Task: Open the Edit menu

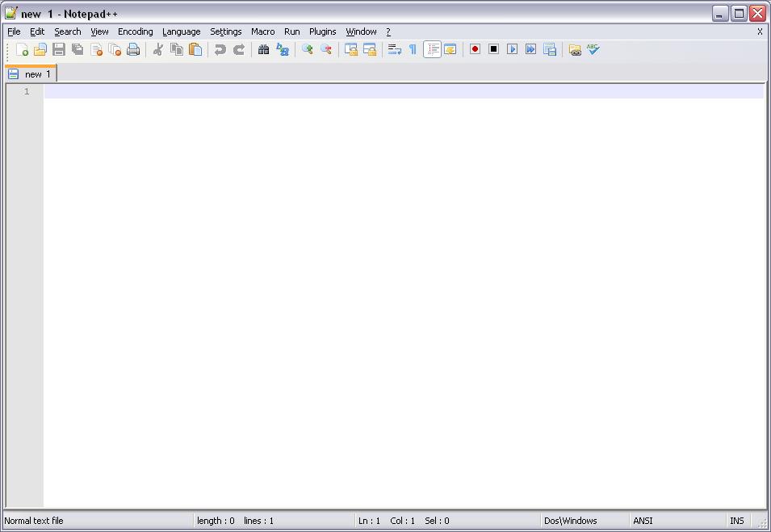Action: 37,31
